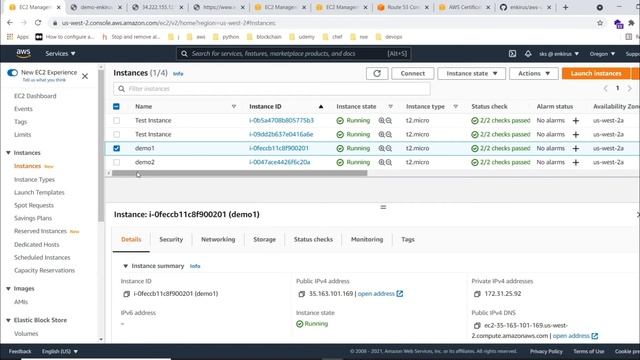Toggle the New EC2 Experience switch

click(x=12, y=73)
